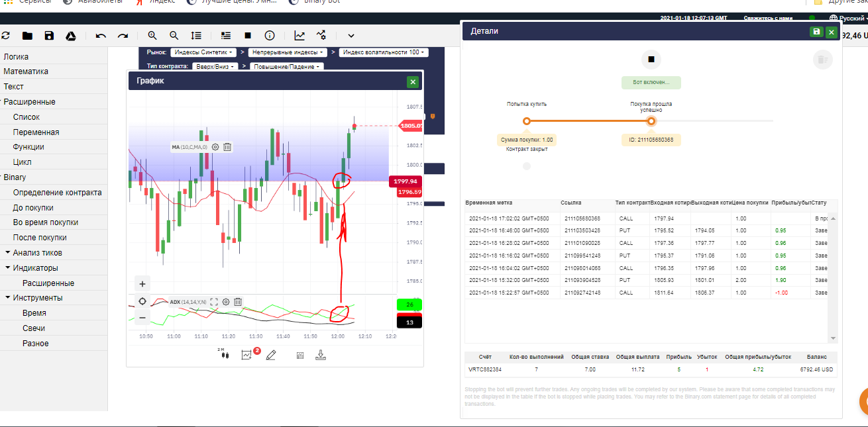868x427 pixels.
Task: Show the summary panel icon in the toolbar
Action: click(x=226, y=36)
